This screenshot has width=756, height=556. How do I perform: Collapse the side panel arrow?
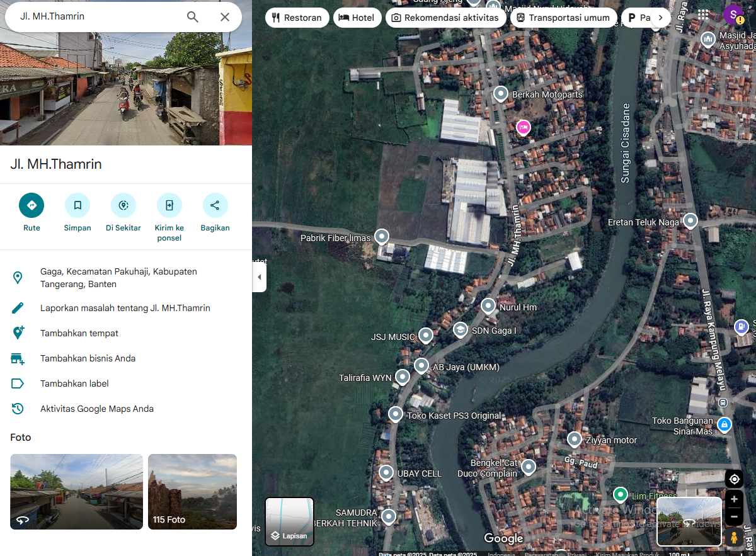point(259,278)
